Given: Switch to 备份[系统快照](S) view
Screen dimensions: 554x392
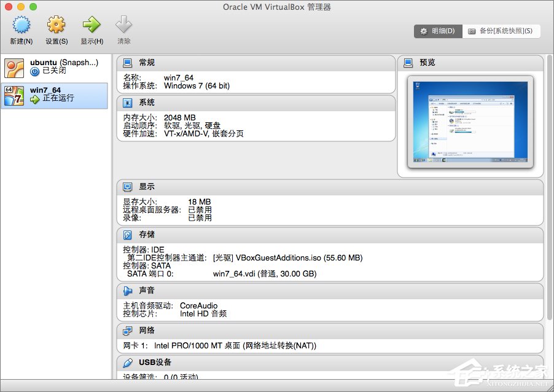Looking at the screenshot, I should pos(501,31).
